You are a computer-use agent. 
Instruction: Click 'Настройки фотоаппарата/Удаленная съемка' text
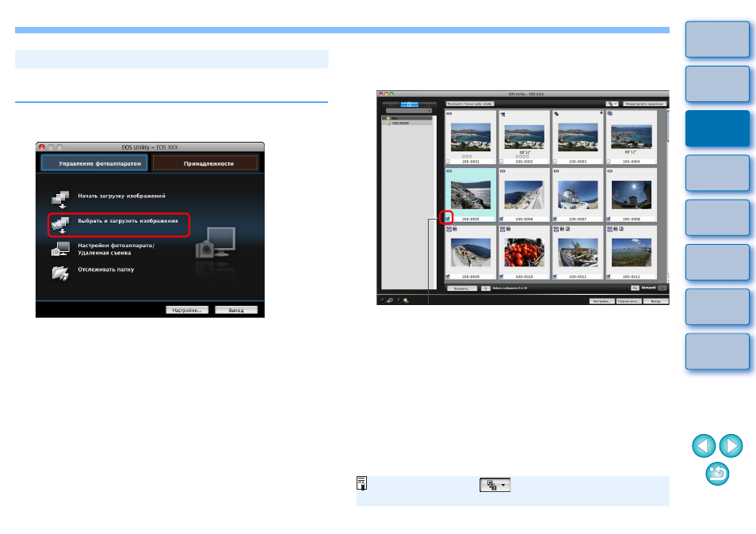(116, 249)
